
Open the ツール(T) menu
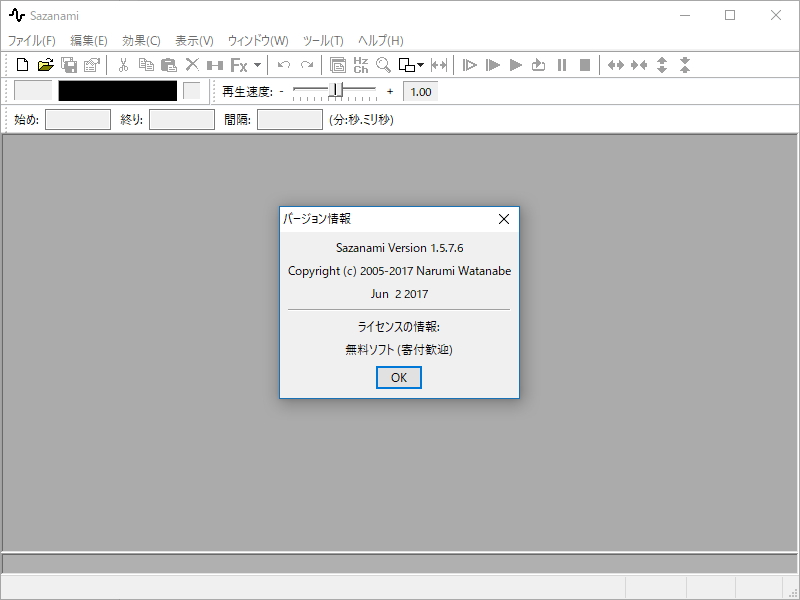click(323, 40)
